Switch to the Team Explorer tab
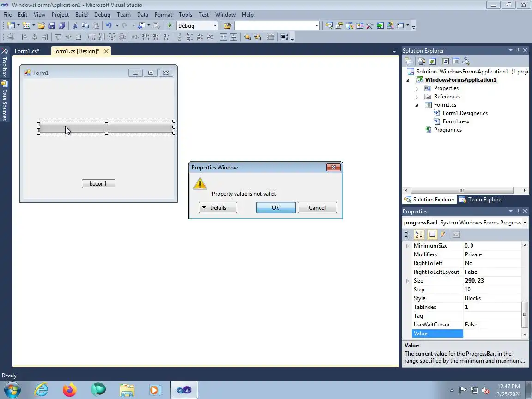 (482, 199)
